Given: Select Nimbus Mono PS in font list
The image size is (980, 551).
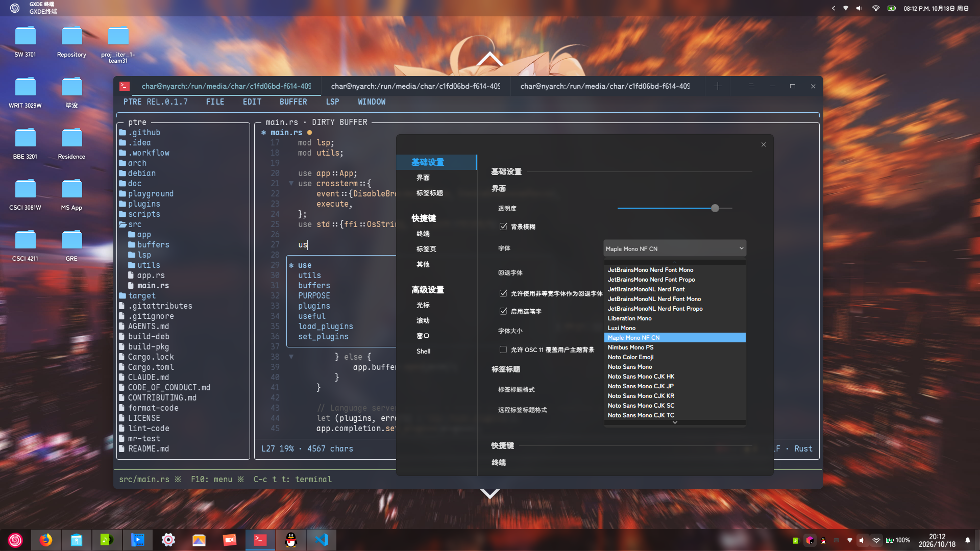Looking at the screenshot, I should pos(675,347).
